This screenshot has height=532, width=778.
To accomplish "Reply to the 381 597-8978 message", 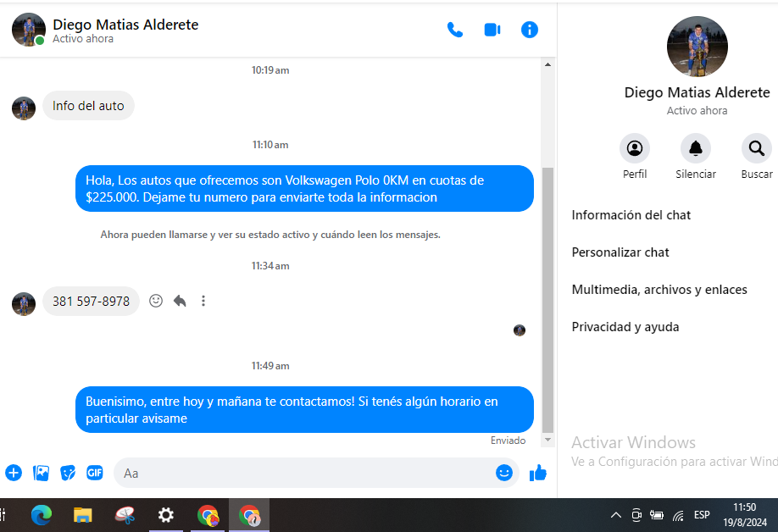I will point(180,301).
